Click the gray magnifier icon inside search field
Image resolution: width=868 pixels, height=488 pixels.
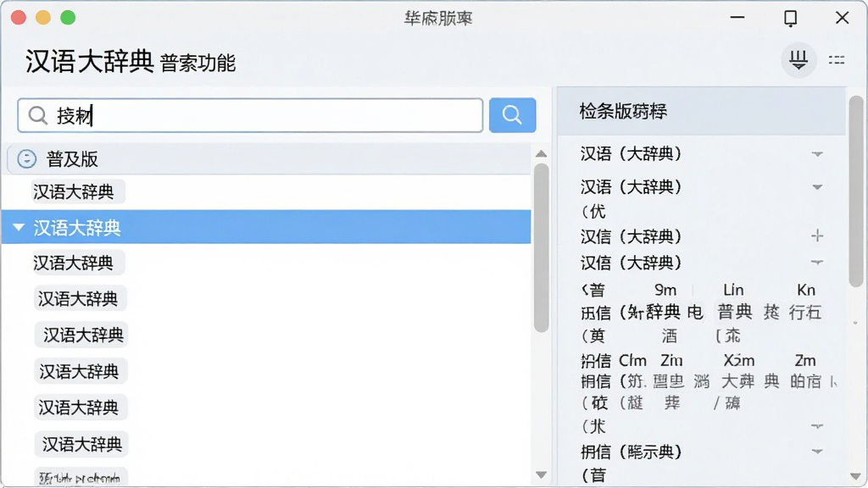(37, 115)
